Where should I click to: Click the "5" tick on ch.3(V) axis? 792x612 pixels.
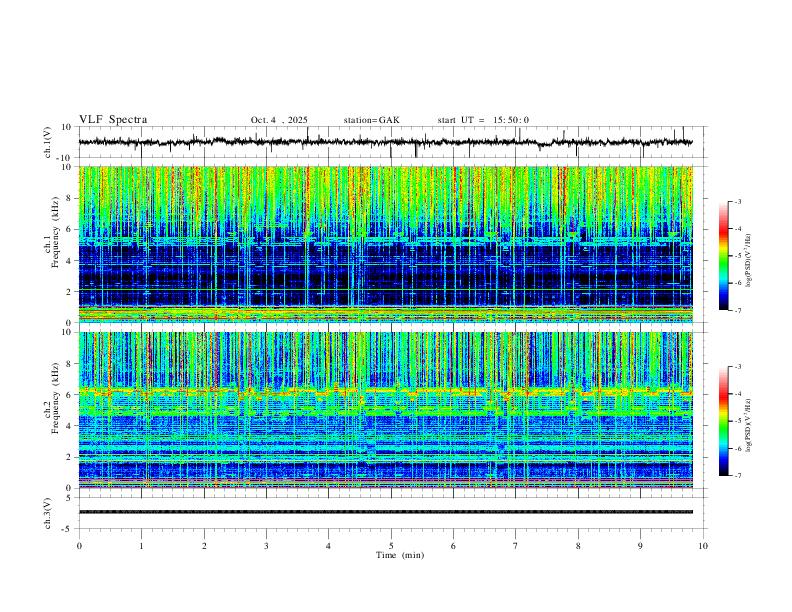69,497
